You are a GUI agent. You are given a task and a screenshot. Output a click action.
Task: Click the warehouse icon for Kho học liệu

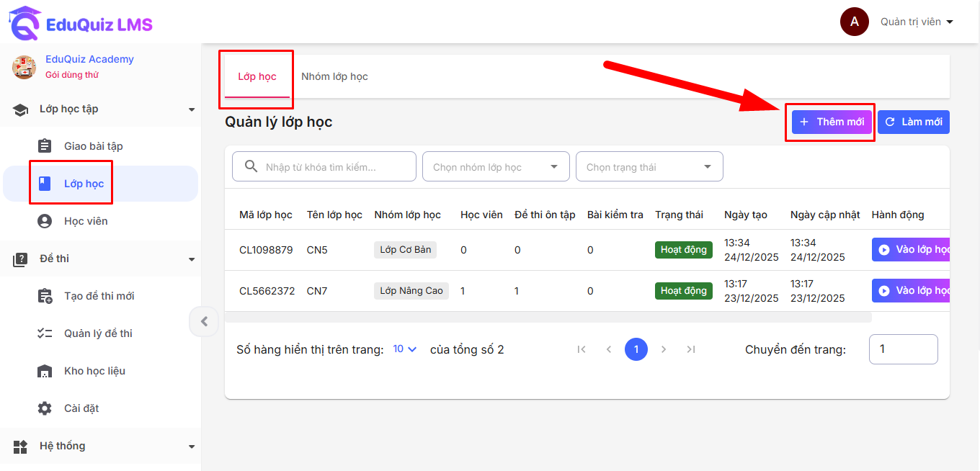click(x=45, y=371)
